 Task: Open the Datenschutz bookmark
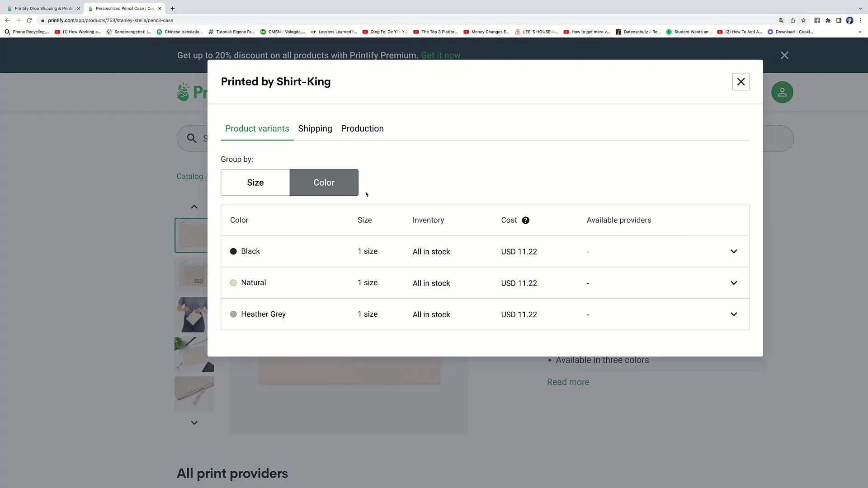point(638,32)
